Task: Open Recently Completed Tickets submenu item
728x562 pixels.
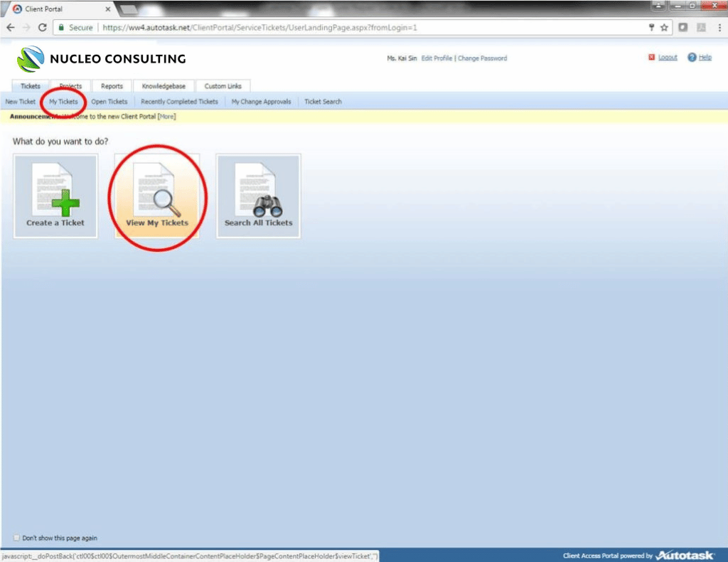Action: [x=179, y=102]
